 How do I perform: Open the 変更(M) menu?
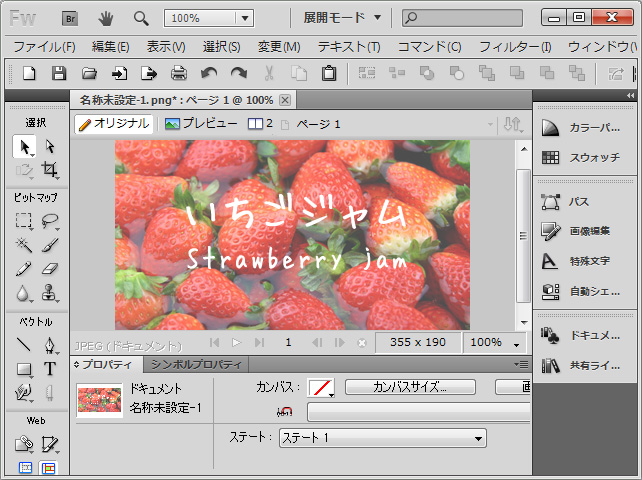tap(279, 47)
